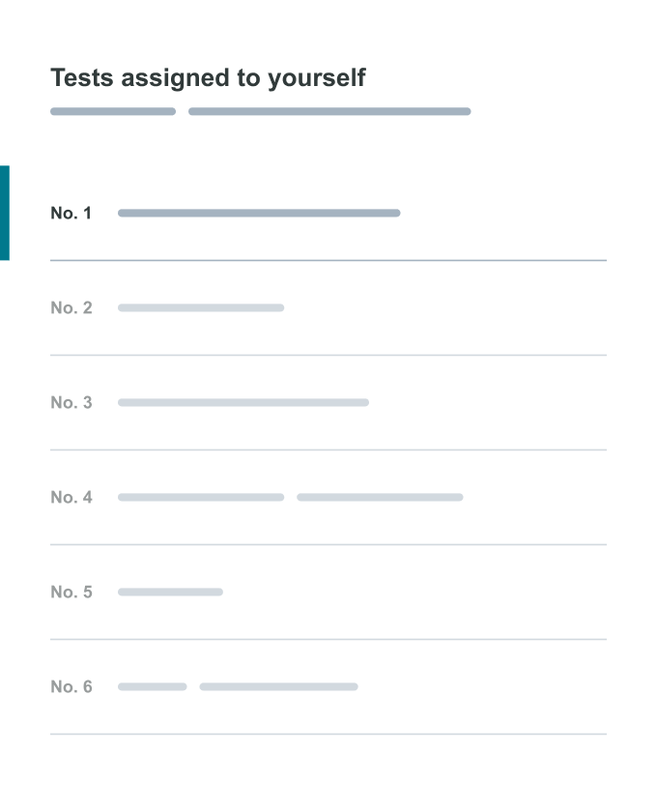657x812 pixels.
Task: Click the bottom divider line under row No. 6
Action: pyautogui.click(x=328, y=734)
